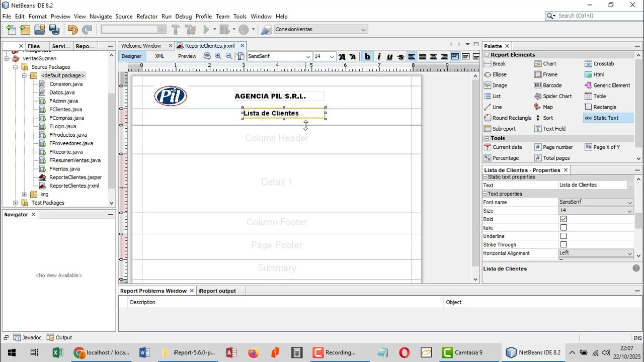
Task: Justify text using toolbar icon
Action: tap(423, 57)
